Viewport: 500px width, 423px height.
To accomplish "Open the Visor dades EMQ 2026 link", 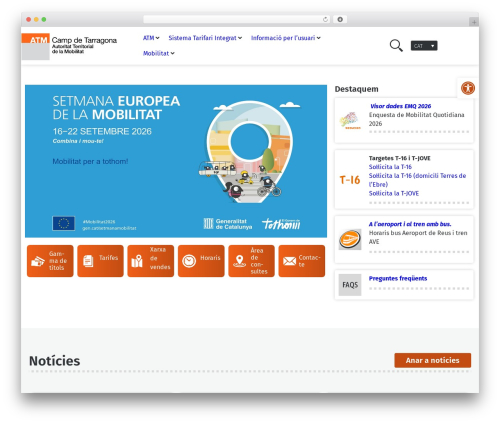I will coord(401,106).
